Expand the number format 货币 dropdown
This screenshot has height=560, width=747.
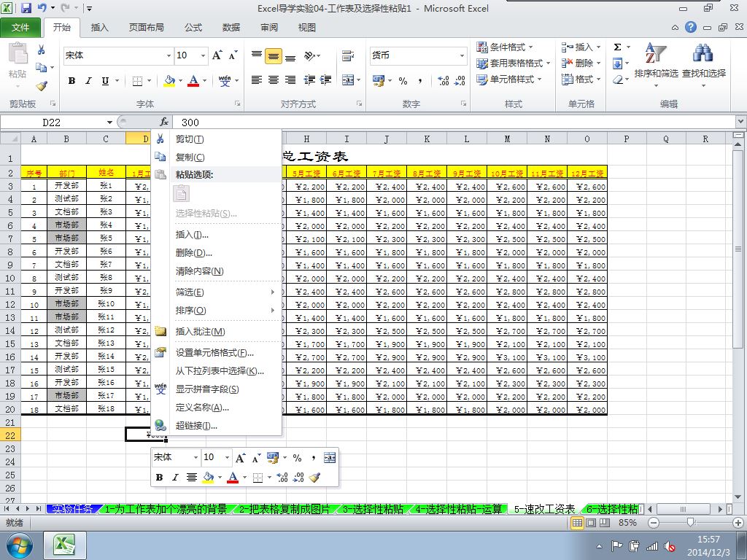pyautogui.click(x=462, y=55)
